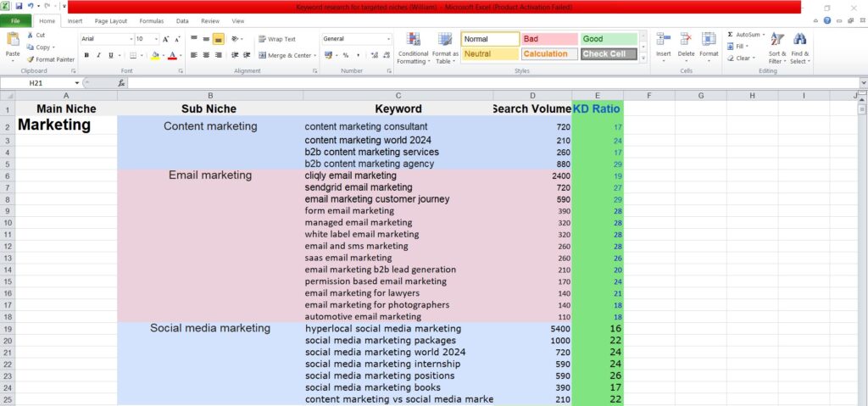Image resolution: width=868 pixels, height=406 pixels.
Task: Select Top Align in Alignment group
Action: click(194, 39)
